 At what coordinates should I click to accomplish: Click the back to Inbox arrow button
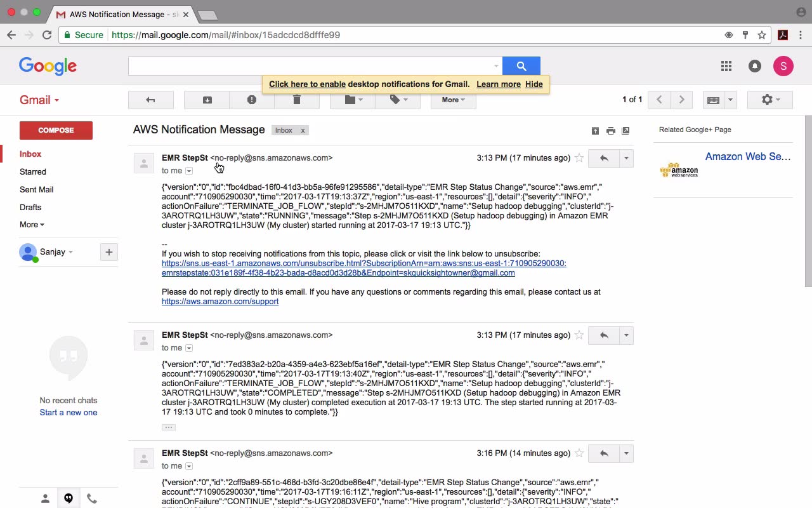(150, 100)
